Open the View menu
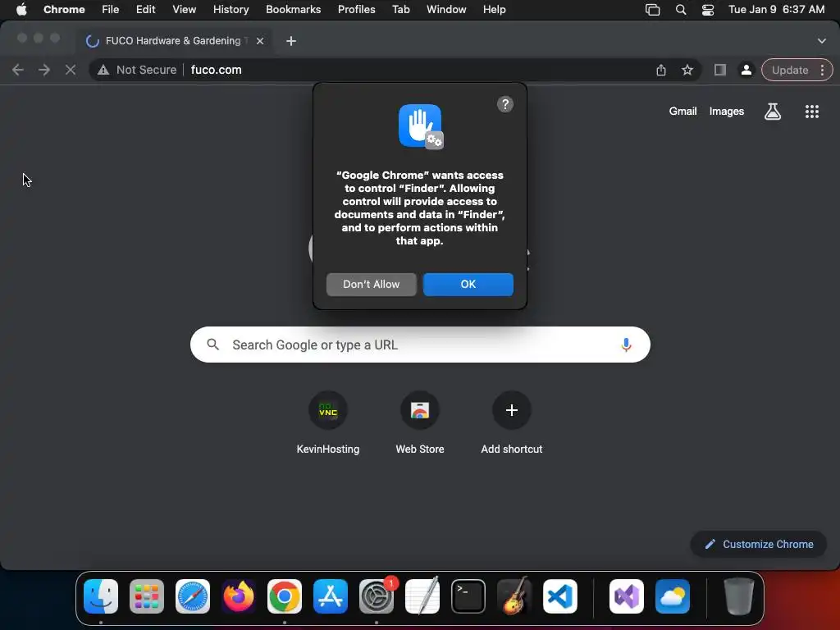 (x=184, y=10)
